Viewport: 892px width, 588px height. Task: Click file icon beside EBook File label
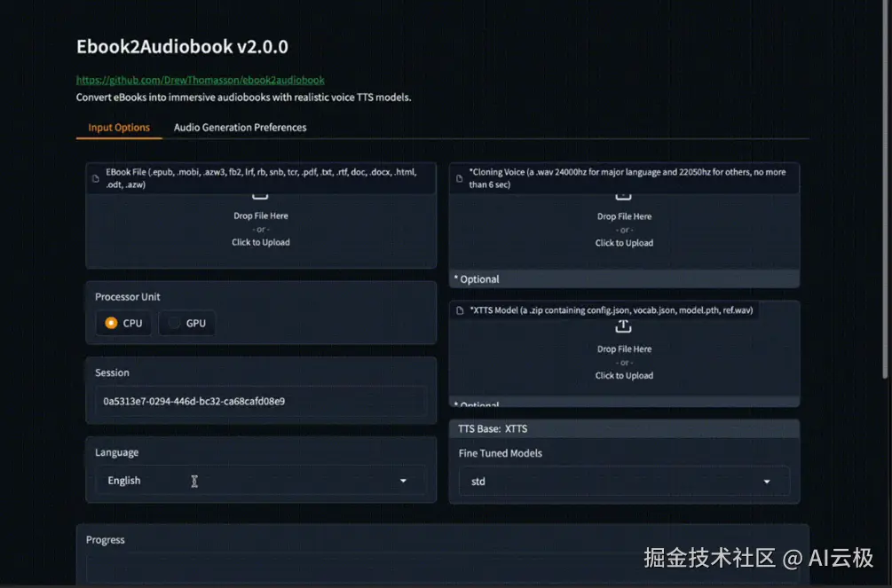point(96,178)
